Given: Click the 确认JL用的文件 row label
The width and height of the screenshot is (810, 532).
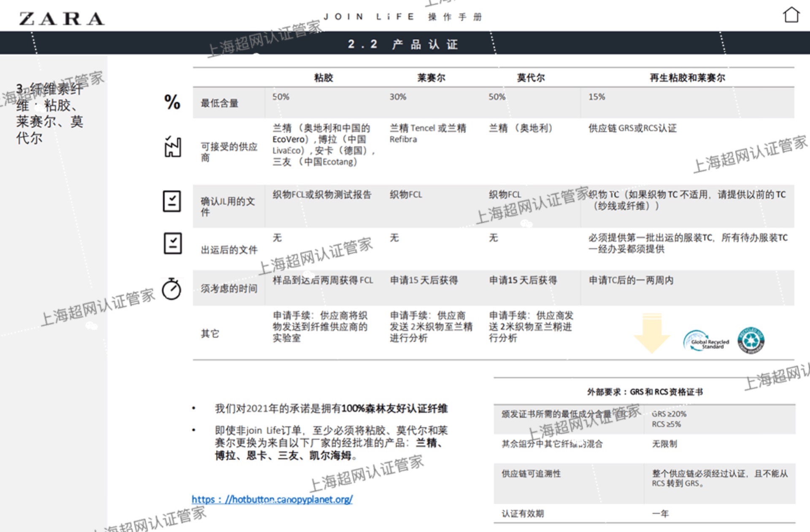Looking at the screenshot, I should point(228,206).
